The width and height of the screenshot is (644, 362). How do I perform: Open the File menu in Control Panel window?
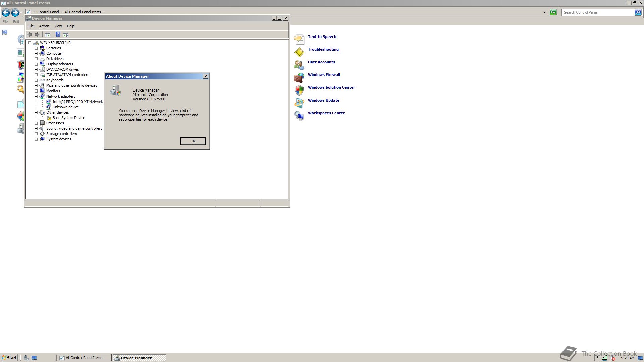point(5,22)
